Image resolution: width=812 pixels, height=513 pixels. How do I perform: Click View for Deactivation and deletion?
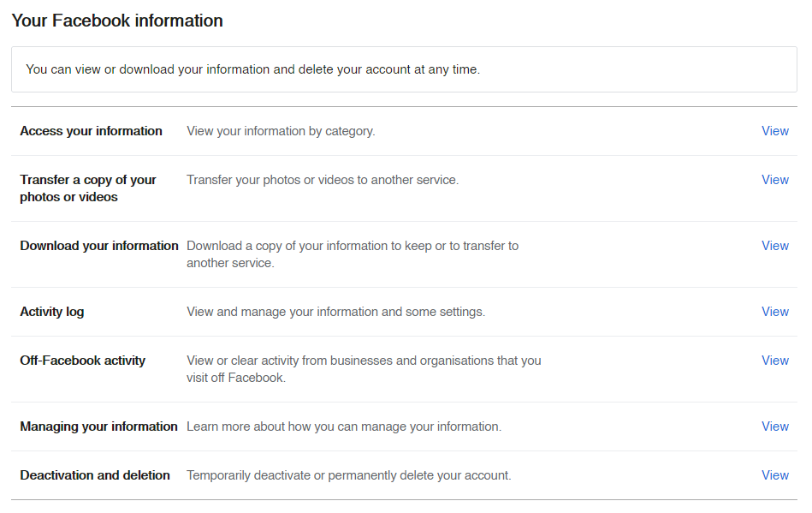coord(774,474)
